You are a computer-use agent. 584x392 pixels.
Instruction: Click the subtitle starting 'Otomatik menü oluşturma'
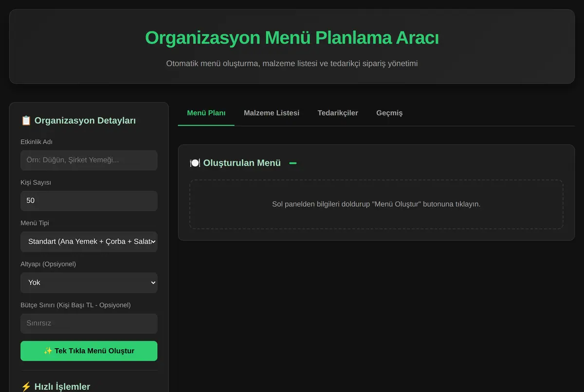tap(292, 64)
